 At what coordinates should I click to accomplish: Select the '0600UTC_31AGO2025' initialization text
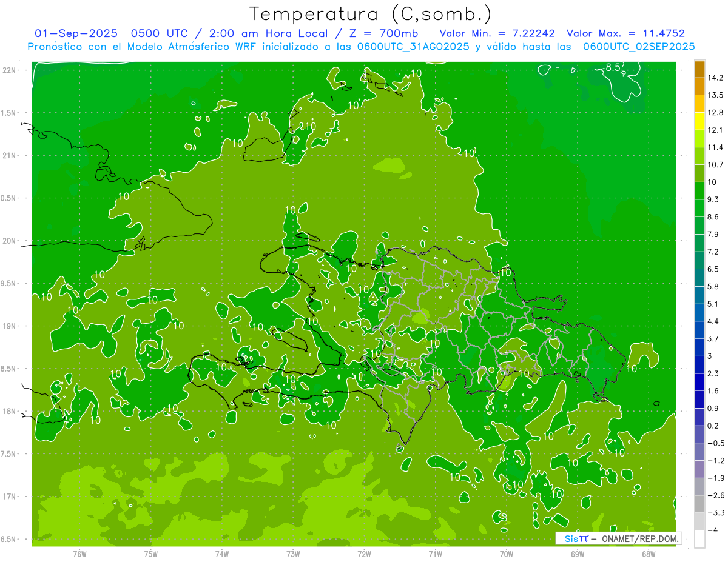(413, 47)
